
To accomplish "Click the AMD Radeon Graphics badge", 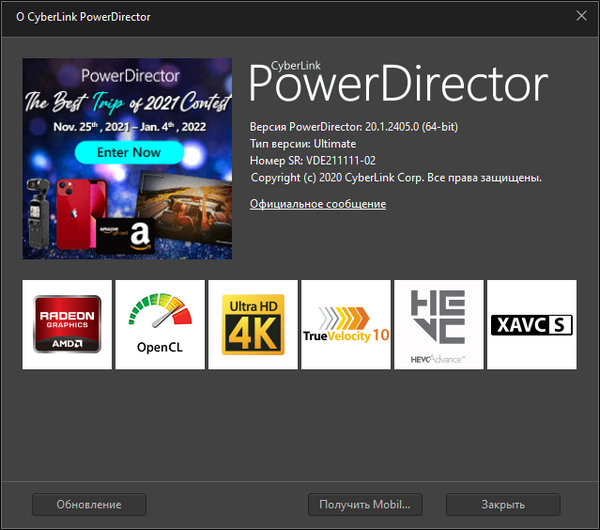I will (67, 324).
